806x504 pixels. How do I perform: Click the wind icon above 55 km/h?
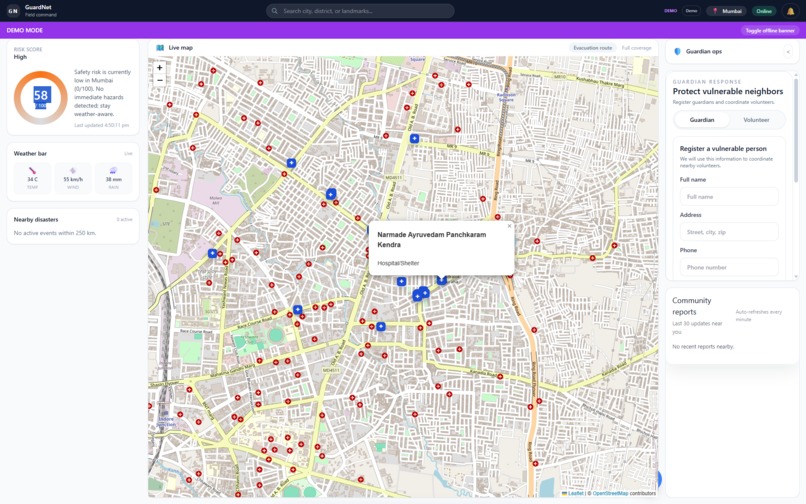73,170
